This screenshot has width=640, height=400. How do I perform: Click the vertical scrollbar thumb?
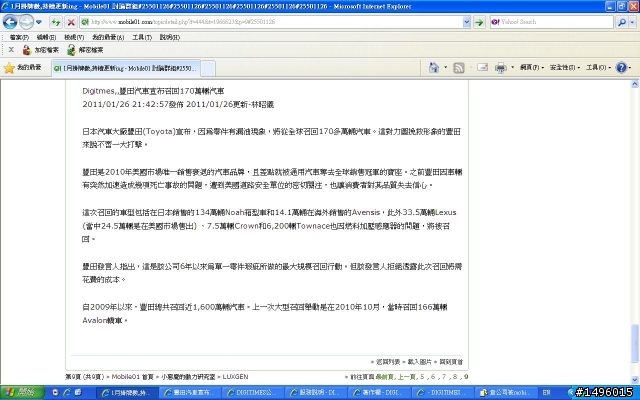635,343
